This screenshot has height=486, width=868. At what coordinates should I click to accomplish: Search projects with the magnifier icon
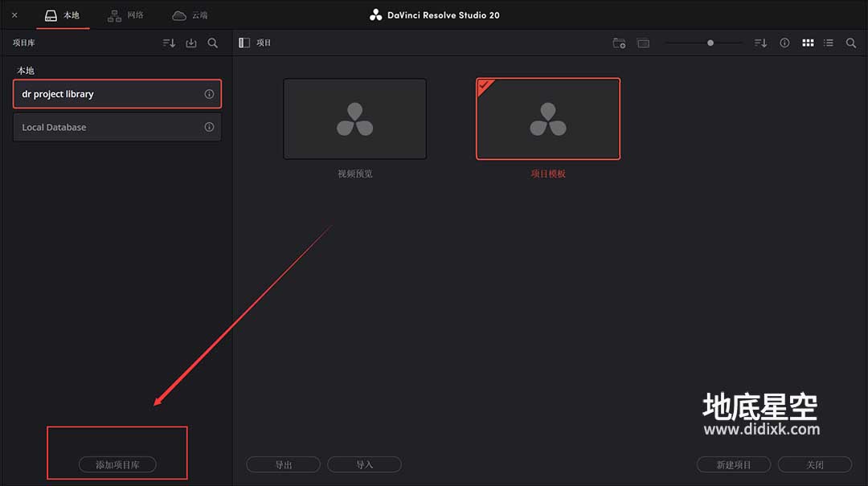[x=851, y=43]
